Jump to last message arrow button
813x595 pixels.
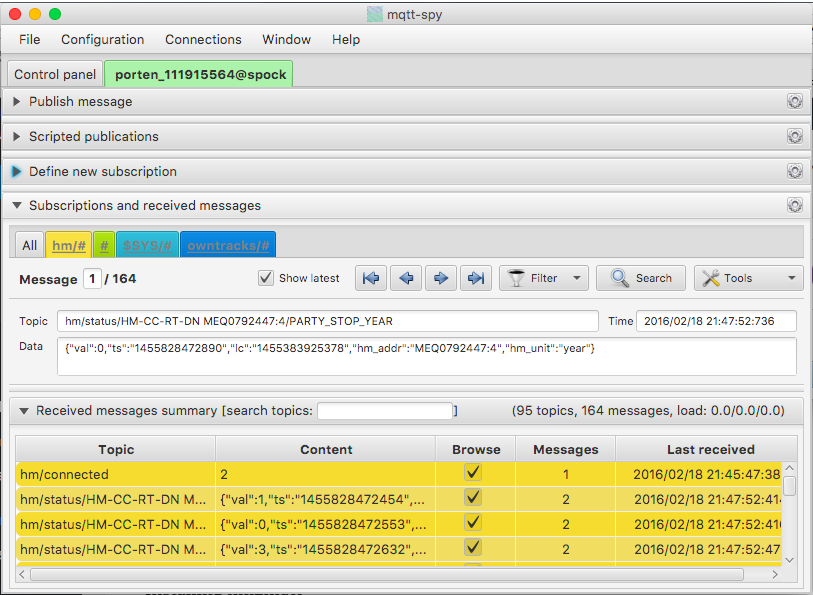pyautogui.click(x=476, y=278)
